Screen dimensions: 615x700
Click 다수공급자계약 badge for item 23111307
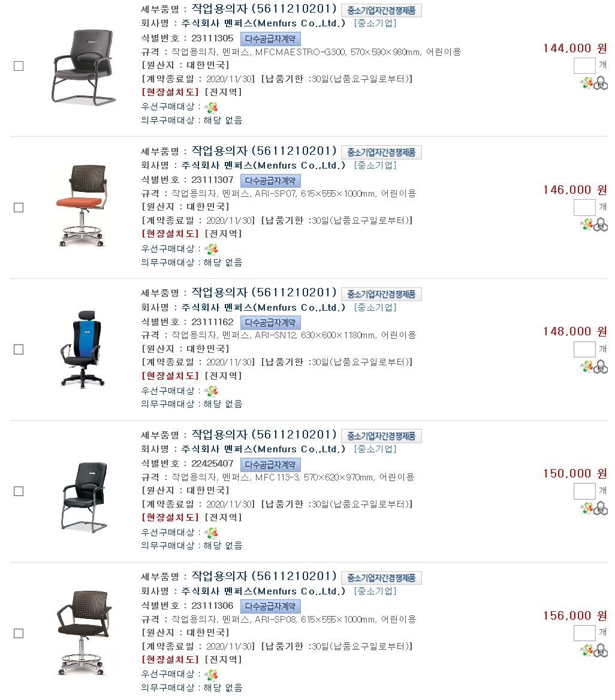click(x=270, y=181)
